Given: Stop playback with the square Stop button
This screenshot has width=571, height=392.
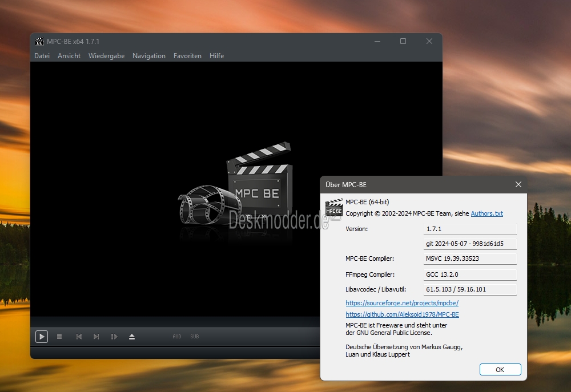Looking at the screenshot, I should [x=59, y=337].
